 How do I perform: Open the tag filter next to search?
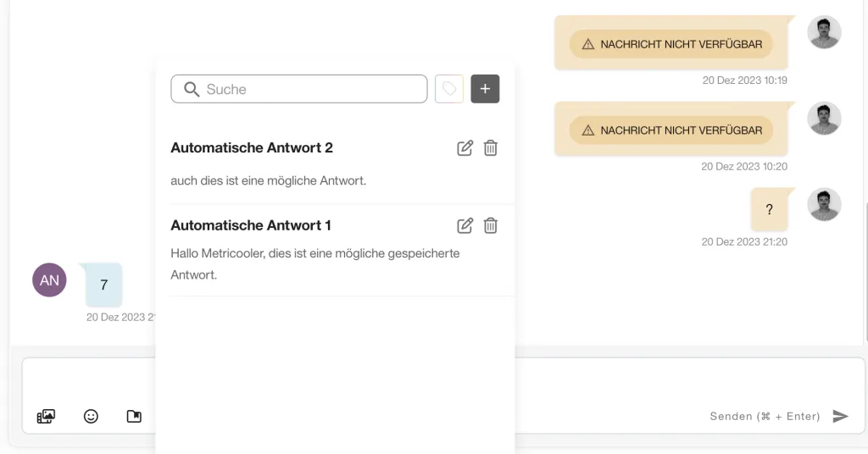click(449, 89)
